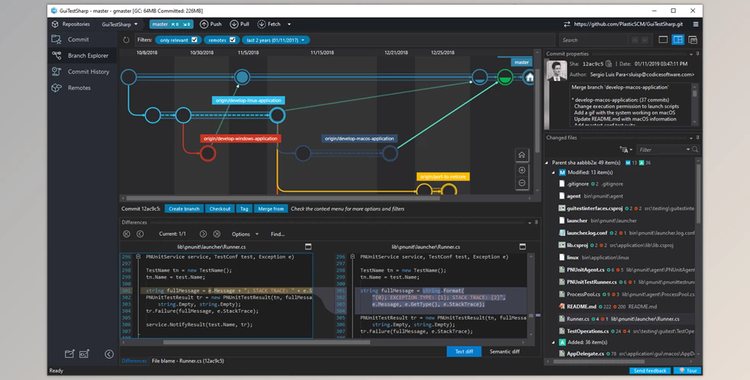Open the grouping dropdown in Changed files
Screen dimensions: 750x380
[626, 150]
